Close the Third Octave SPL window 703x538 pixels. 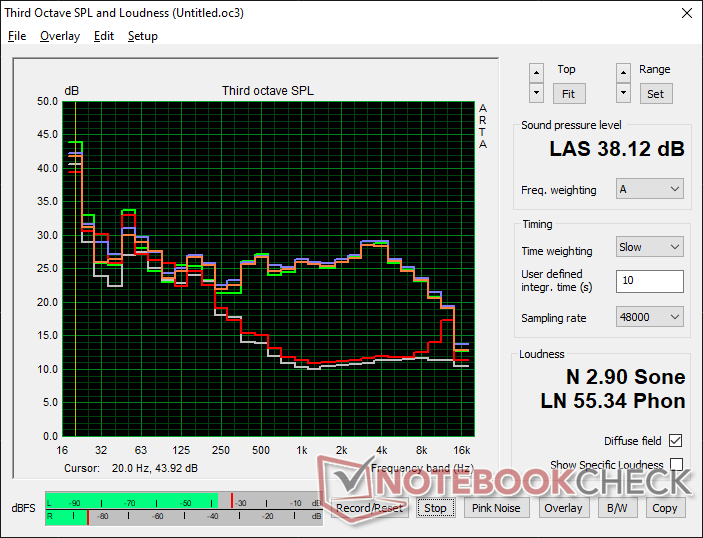[x=687, y=13]
